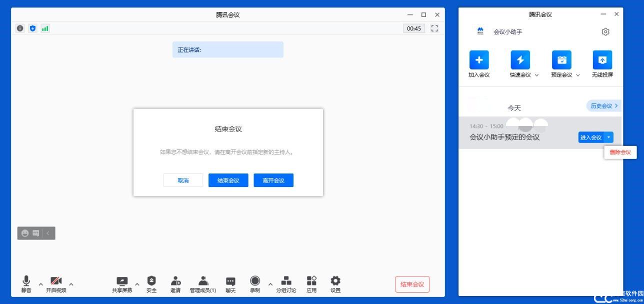Screen dimensions: 644x304
Task: Start recording with the 录制 button
Action: click(255, 283)
